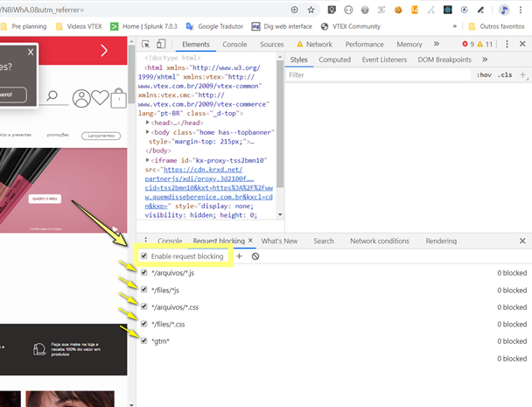Activate the inspect element picker icon
The width and height of the screenshot is (532, 407).
pyautogui.click(x=147, y=45)
